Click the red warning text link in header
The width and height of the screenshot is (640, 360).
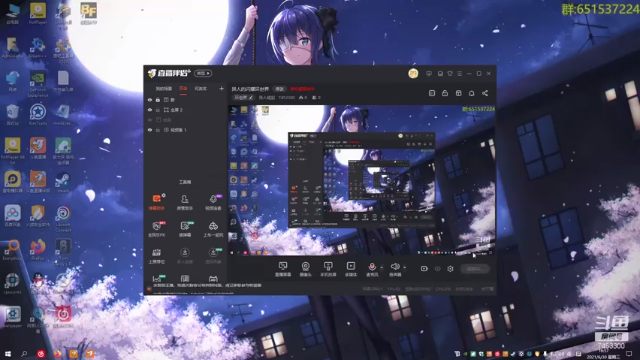pyautogui.click(x=302, y=89)
